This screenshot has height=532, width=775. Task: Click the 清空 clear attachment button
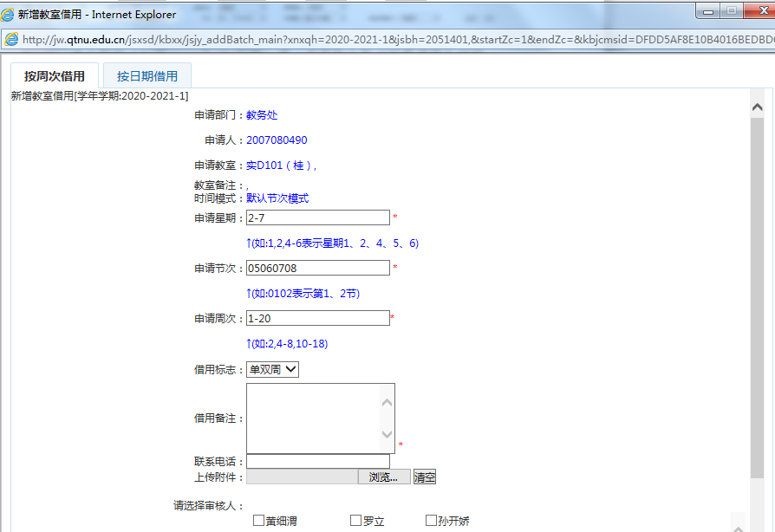coord(424,476)
